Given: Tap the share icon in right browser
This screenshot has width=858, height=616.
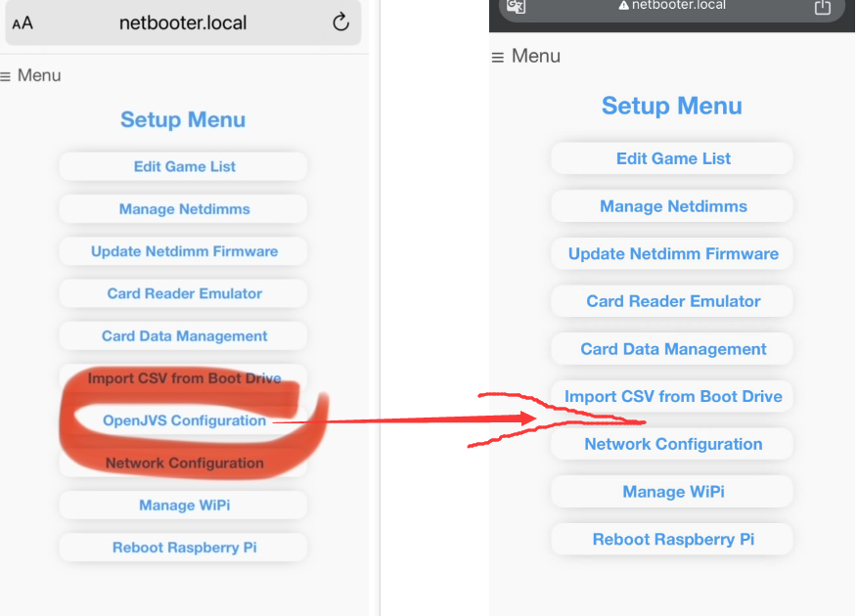Looking at the screenshot, I should coord(823,7).
